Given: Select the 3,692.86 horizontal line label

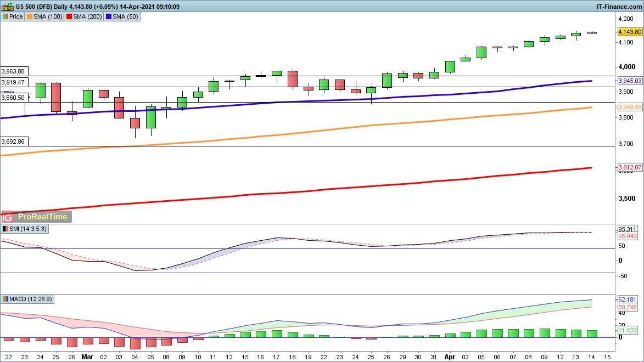Looking at the screenshot, I should coord(13,141).
